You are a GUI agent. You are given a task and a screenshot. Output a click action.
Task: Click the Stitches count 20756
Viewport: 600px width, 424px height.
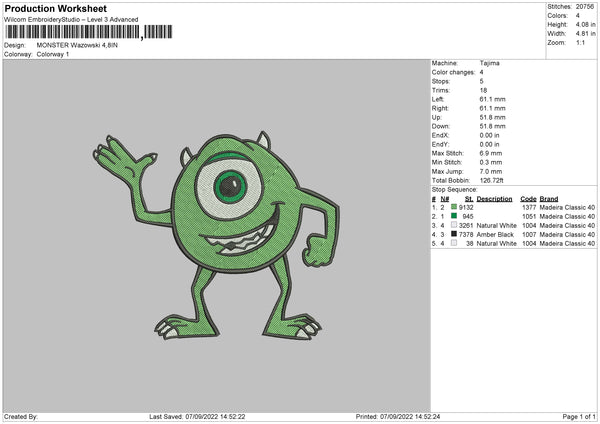(x=585, y=7)
